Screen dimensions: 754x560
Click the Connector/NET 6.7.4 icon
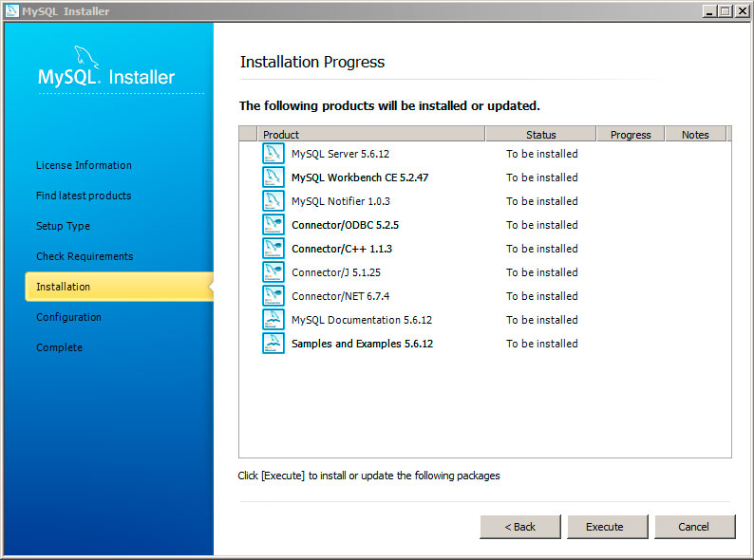pyautogui.click(x=273, y=296)
